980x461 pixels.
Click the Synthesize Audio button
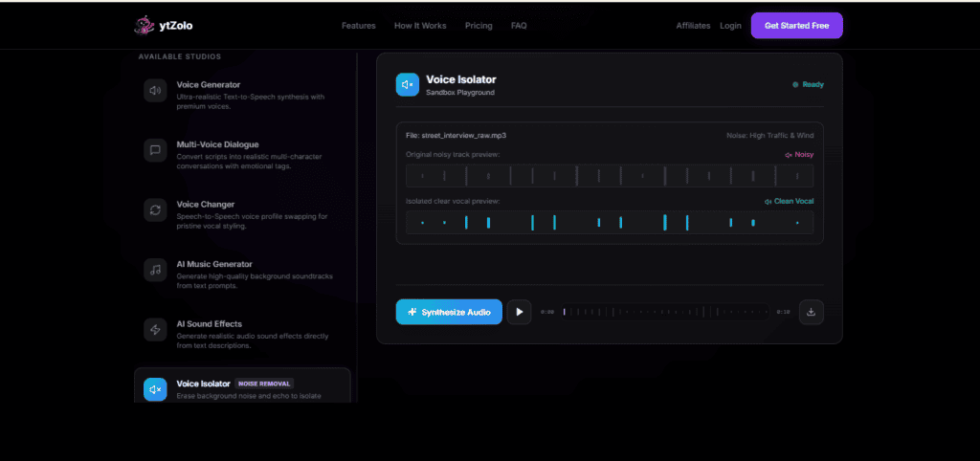click(x=449, y=312)
